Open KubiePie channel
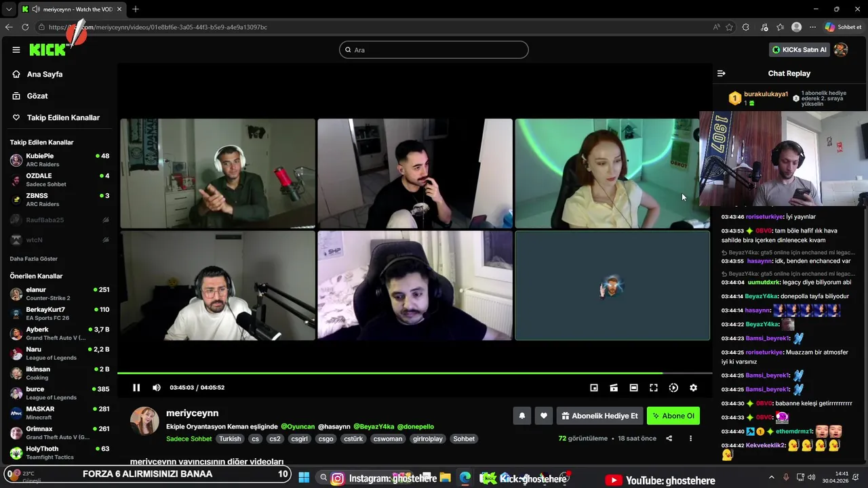Screen dimensions: 868x488 point(60,160)
